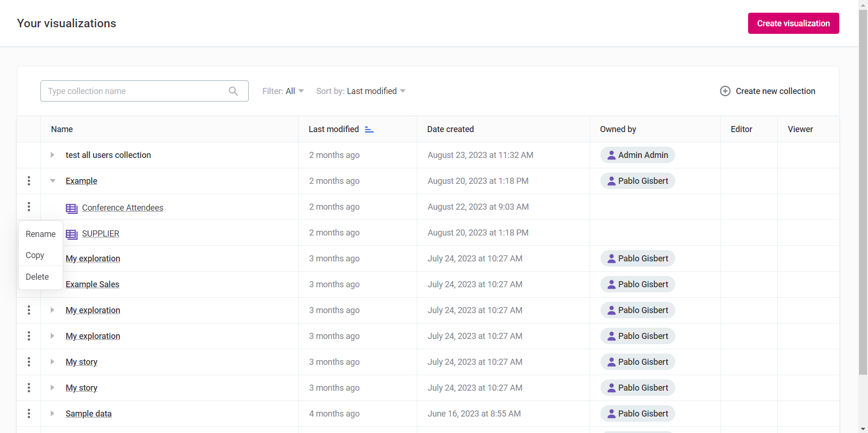Open three-dot menu for Conference Attendees
The height and width of the screenshot is (433, 868).
click(x=29, y=207)
